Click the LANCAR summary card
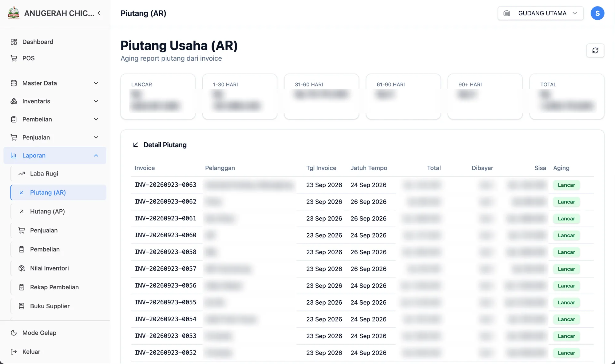 (158, 96)
